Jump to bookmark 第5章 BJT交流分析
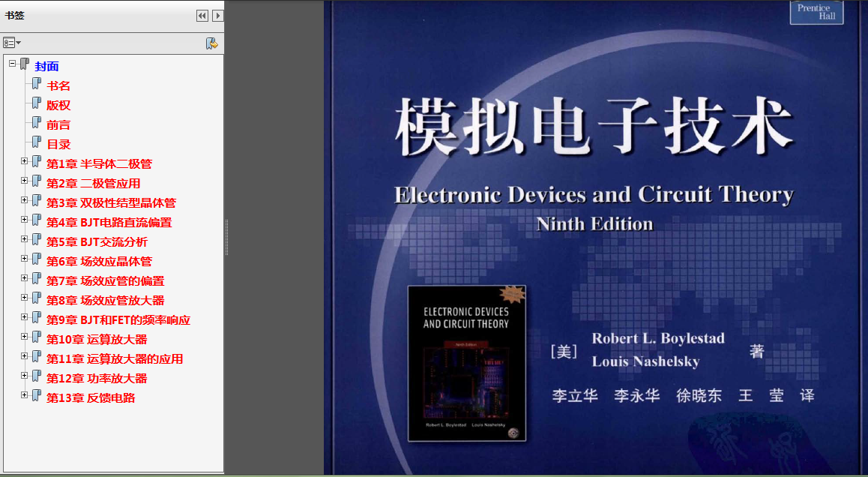Image resolution: width=868 pixels, height=477 pixels. tap(97, 242)
